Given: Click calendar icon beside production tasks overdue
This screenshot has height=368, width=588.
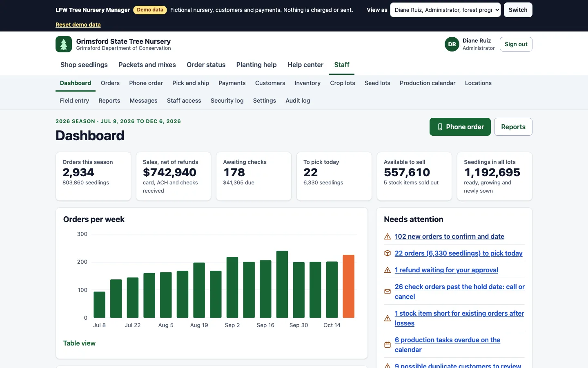Looking at the screenshot, I should point(388,345).
